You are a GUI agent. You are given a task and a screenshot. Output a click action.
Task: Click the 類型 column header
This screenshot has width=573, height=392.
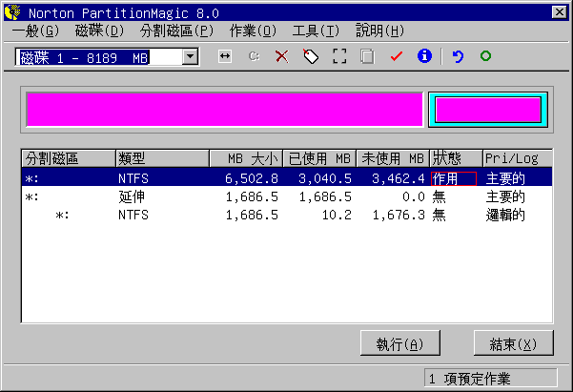point(162,158)
